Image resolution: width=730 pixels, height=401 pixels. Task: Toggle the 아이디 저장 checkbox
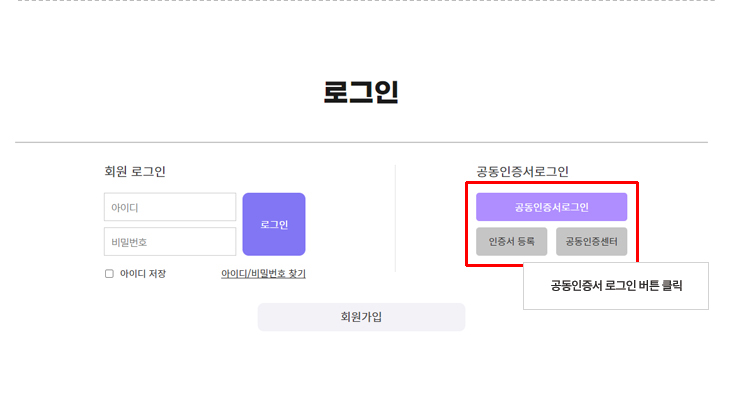pyautogui.click(x=109, y=274)
